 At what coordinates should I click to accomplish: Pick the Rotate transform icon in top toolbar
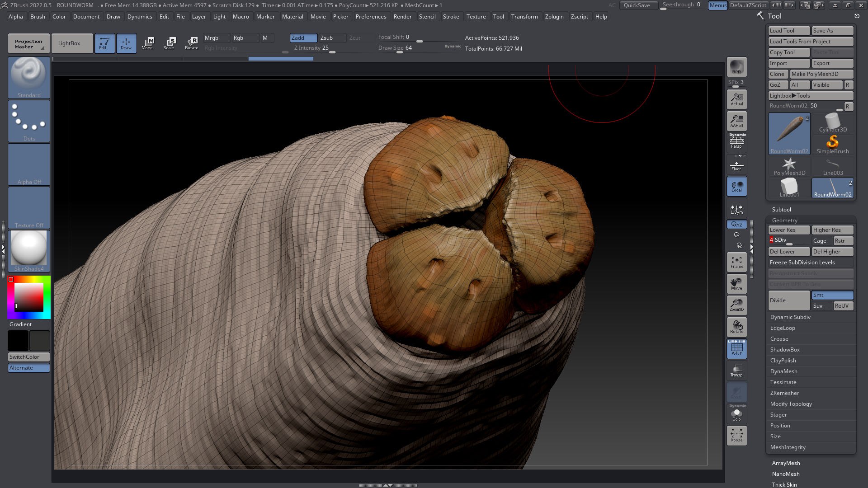click(191, 43)
